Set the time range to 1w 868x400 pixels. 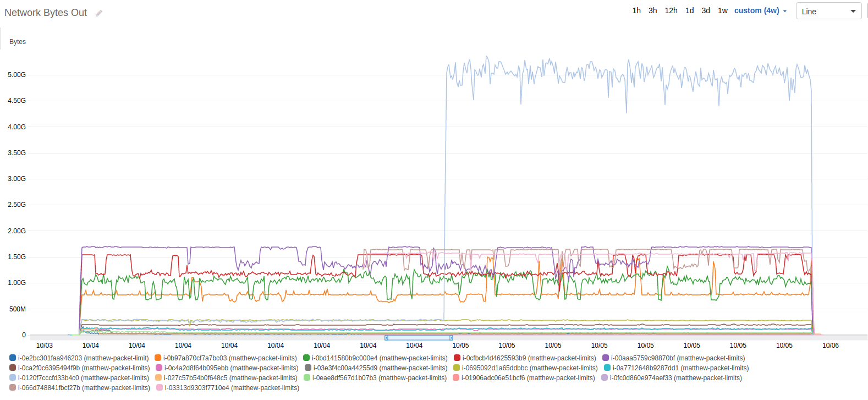click(x=722, y=11)
